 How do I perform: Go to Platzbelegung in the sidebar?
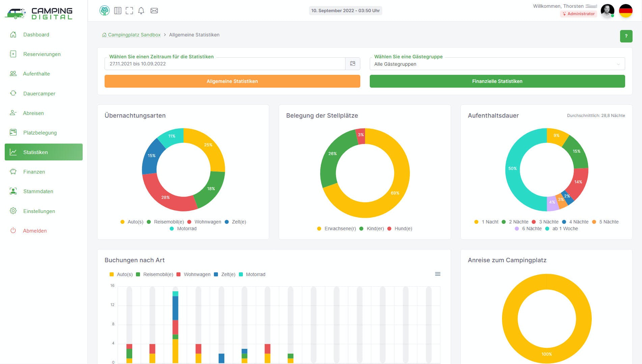click(x=40, y=132)
